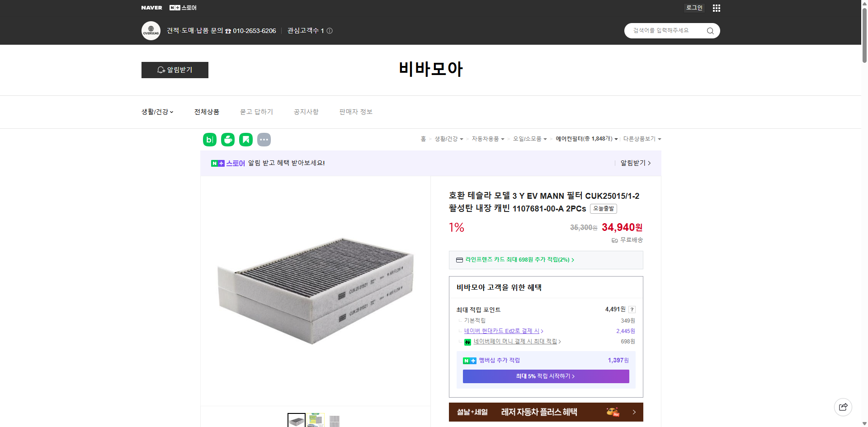Click the info icon next to 관심고객수

pos(330,31)
